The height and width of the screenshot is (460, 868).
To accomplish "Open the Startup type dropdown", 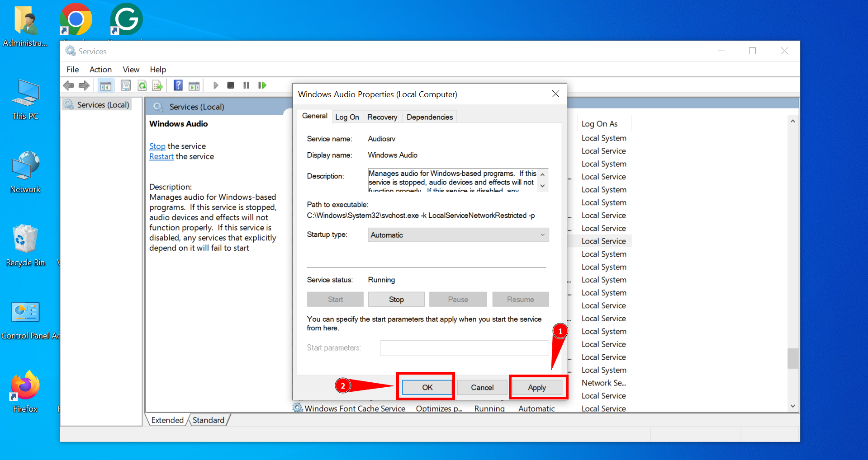I will [458, 235].
